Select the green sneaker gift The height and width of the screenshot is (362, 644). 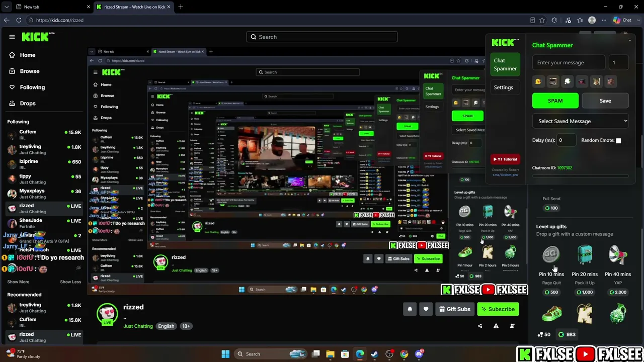point(551,314)
